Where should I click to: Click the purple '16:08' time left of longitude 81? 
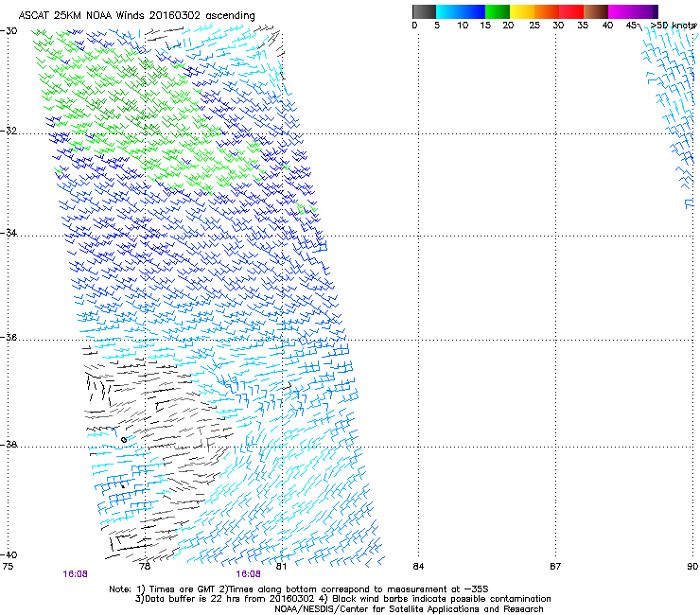click(248, 574)
